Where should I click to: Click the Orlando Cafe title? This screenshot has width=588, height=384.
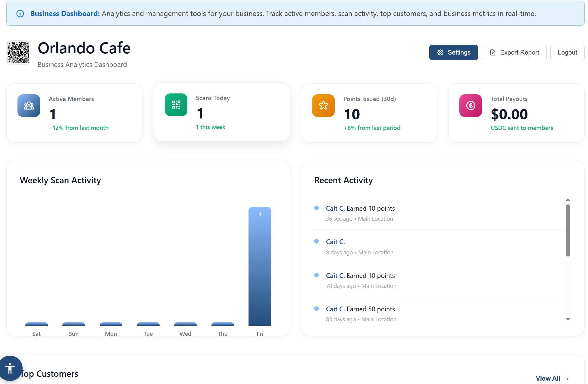pyautogui.click(x=84, y=48)
